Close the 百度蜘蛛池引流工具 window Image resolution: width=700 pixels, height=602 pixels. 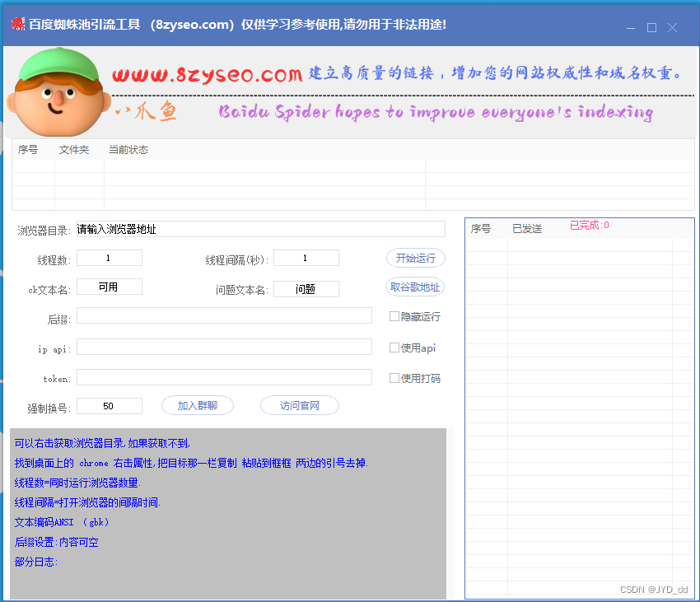pyautogui.click(x=672, y=28)
